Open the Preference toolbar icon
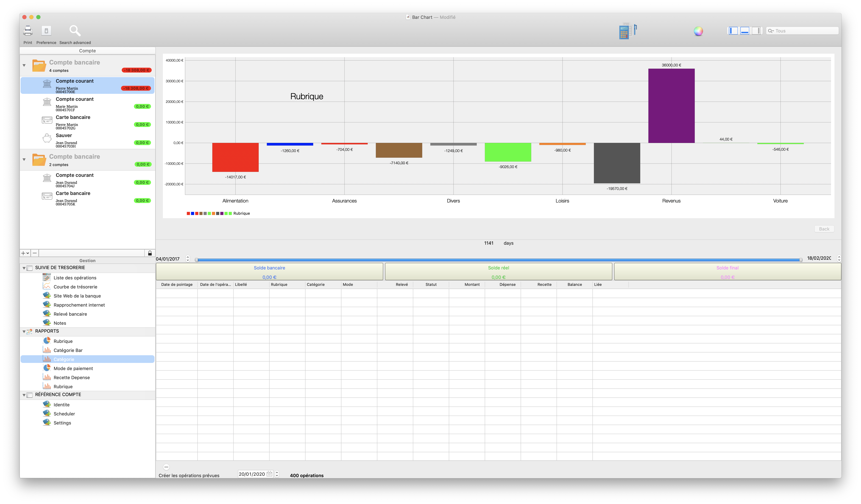The height and width of the screenshot is (504, 861). 46,31
